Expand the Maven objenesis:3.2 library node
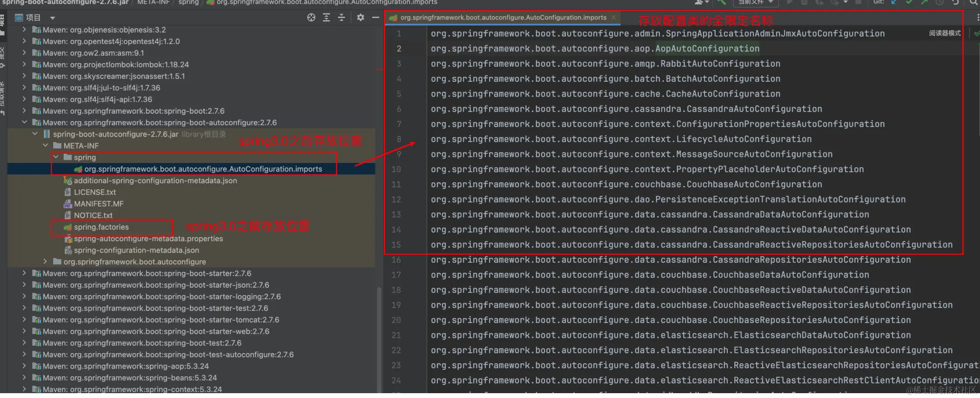Screen dimensions: 980x398 (24, 30)
